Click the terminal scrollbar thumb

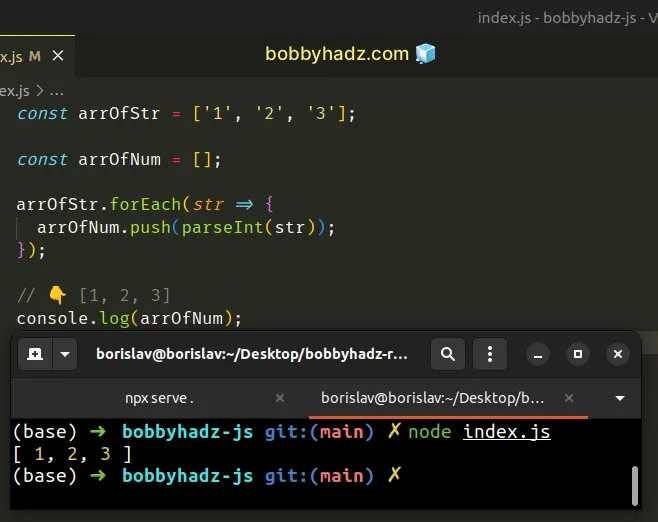click(635, 485)
